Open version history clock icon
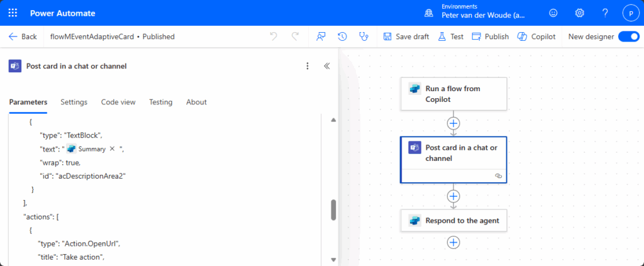Screen dimensions: 644x266 pos(342,36)
